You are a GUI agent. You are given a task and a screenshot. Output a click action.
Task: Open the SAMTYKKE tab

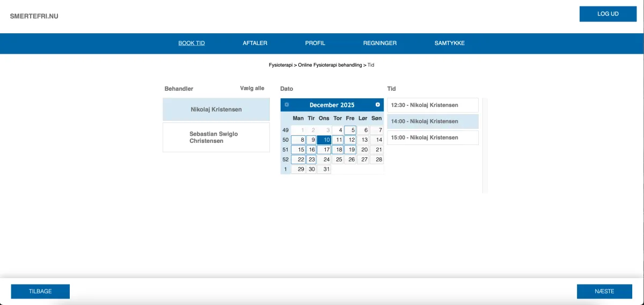point(450,43)
